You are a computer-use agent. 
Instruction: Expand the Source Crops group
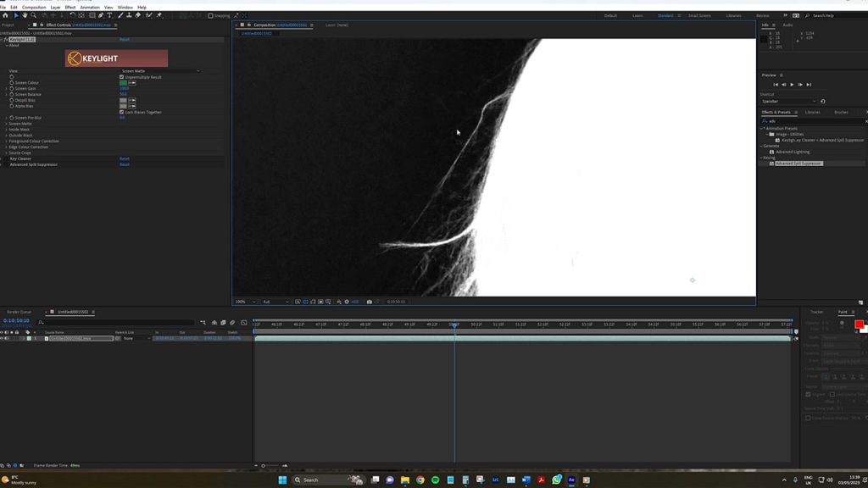7,152
